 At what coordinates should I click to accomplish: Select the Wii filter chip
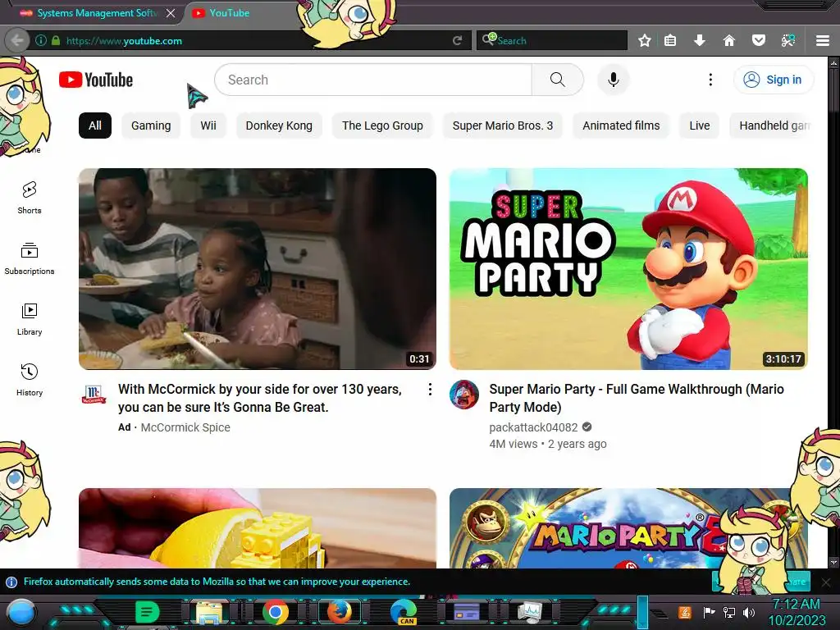point(208,126)
